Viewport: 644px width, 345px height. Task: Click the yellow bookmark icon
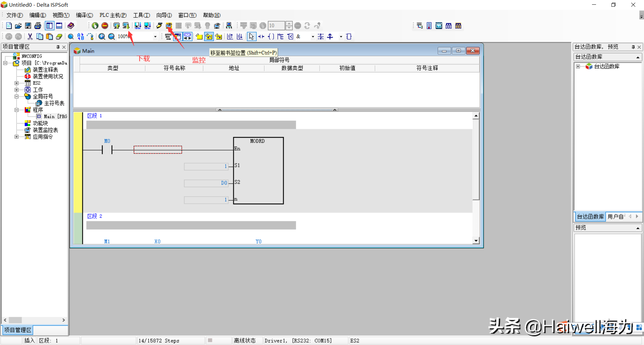pos(199,37)
